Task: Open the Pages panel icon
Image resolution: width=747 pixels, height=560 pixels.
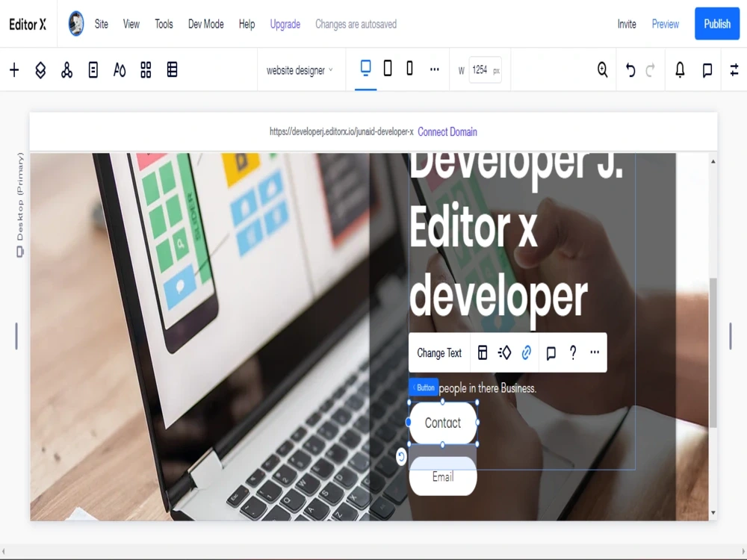Action: (x=93, y=69)
